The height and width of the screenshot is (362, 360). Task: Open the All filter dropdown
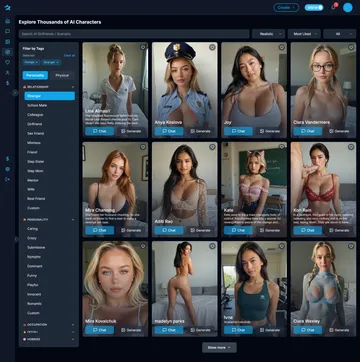[x=340, y=34]
